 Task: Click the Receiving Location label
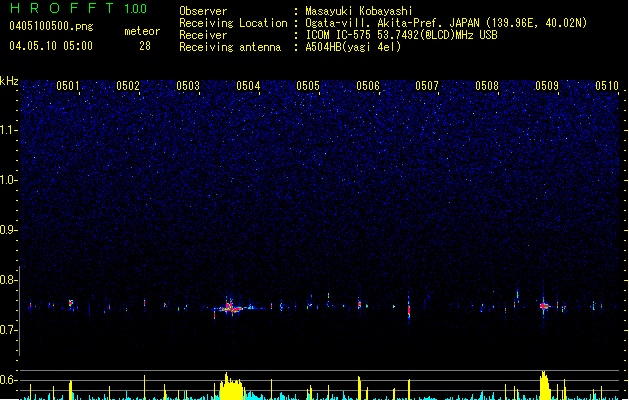233,23
